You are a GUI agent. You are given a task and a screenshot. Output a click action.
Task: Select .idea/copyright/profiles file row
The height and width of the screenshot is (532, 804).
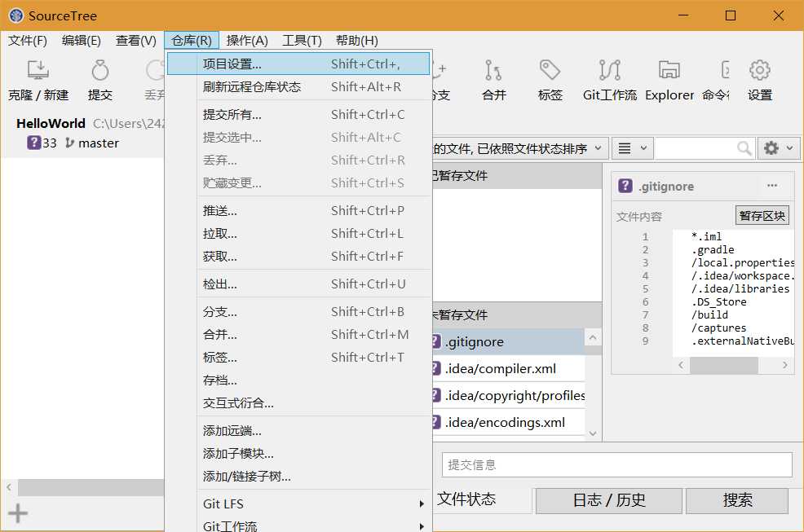(508, 396)
